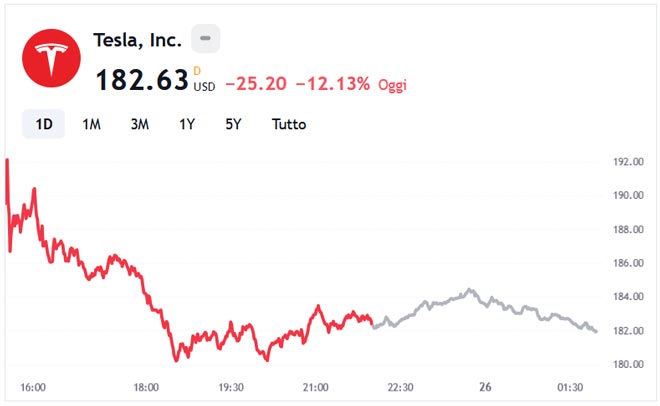Open the Tesla, Inc. company name link

(137, 40)
